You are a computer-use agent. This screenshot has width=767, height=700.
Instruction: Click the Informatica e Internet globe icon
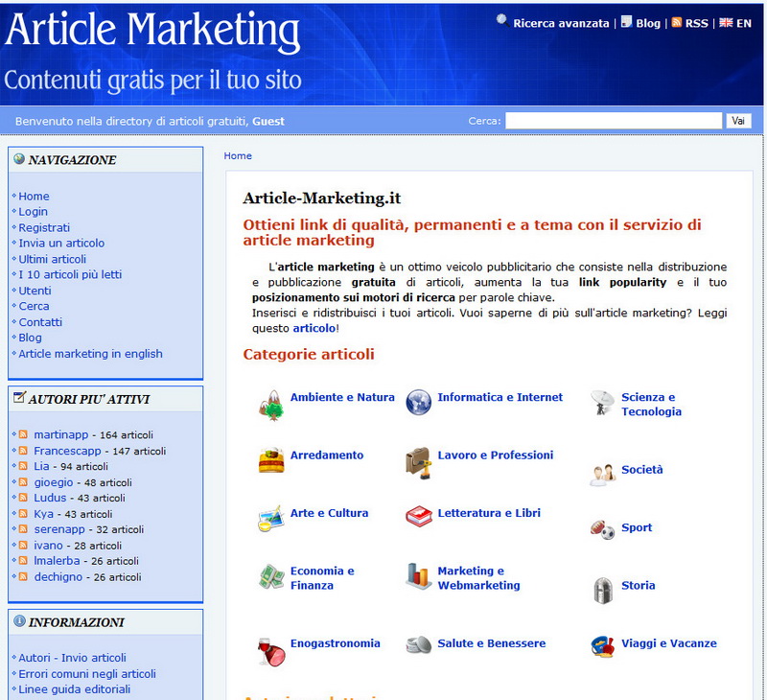pyautogui.click(x=418, y=401)
